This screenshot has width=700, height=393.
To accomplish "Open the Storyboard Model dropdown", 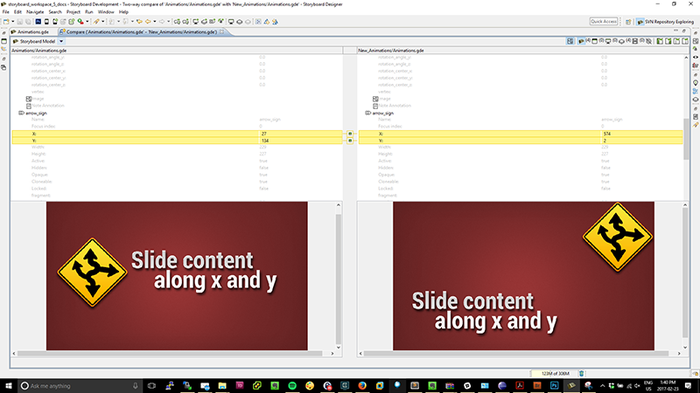I will pos(61,41).
